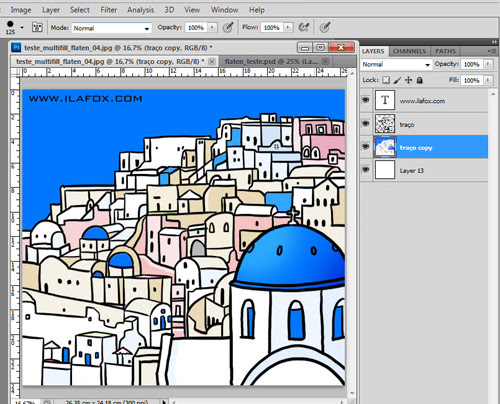Switch to the Channels panel tab

click(x=409, y=51)
